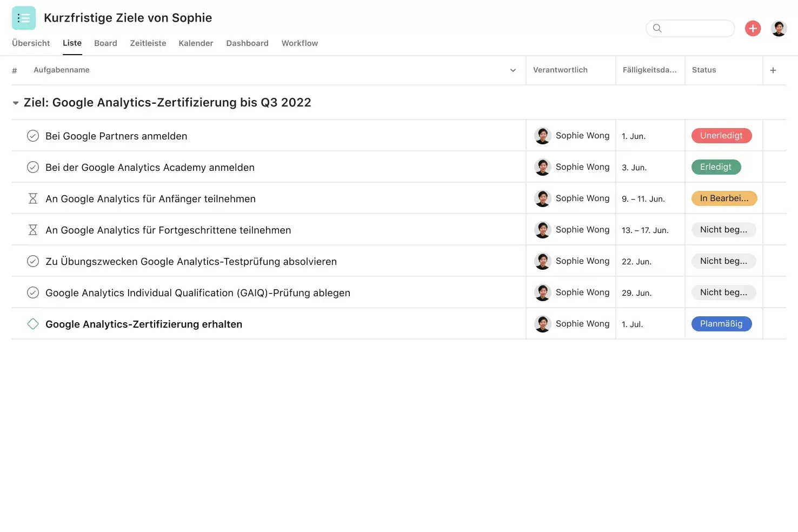The image size is (798, 532).
Task: Select the Liste tab
Action: coord(72,43)
